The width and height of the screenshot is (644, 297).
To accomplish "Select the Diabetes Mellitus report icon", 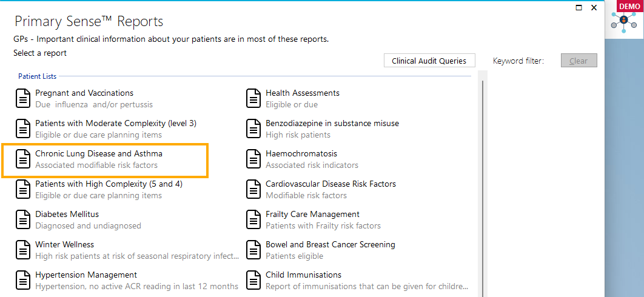I will click(x=23, y=219).
